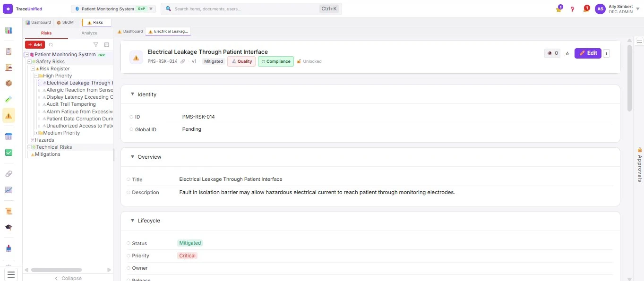
Task: Collapse the Lifecycle section
Action: (133, 221)
